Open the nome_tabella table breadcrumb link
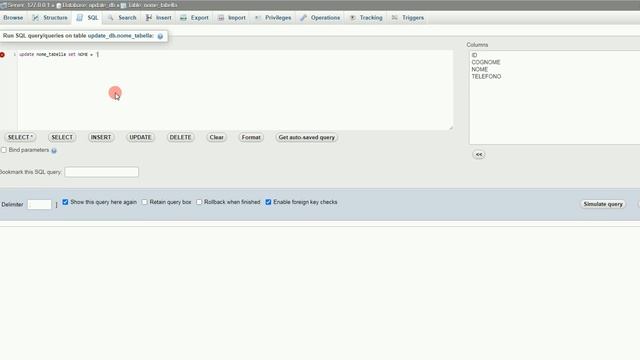The width and height of the screenshot is (640, 360). click(x=152, y=5)
